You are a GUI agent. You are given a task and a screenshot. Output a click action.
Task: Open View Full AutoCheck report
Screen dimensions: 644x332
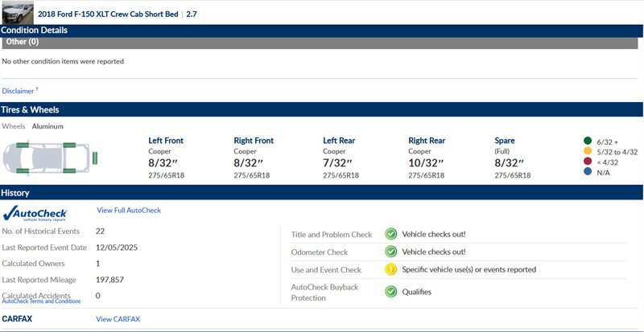coord(129,211)
